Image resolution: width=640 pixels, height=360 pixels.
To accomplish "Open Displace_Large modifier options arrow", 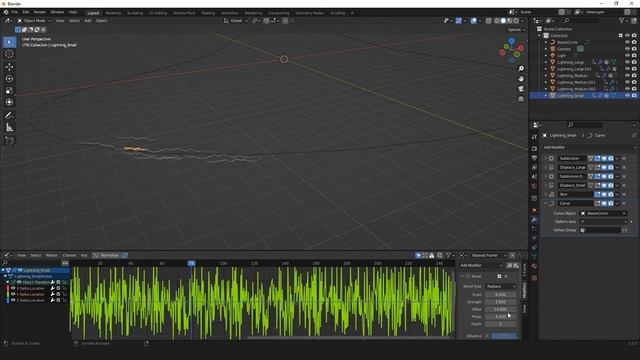I will (617, 167).
